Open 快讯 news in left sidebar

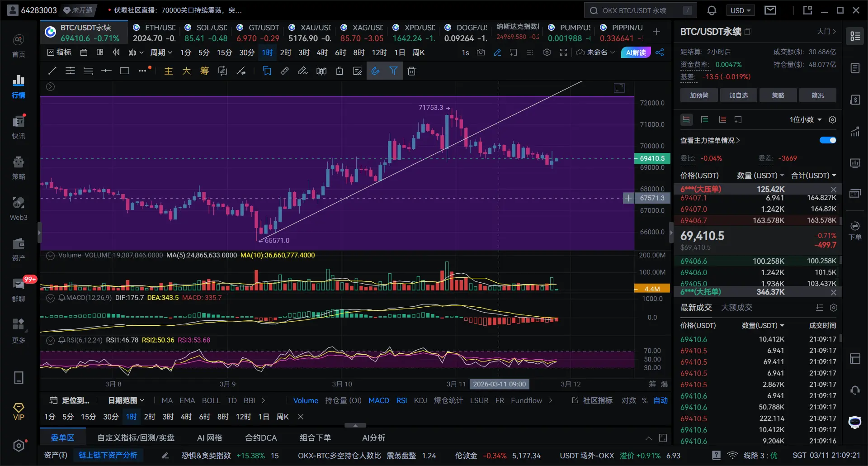click(x=19, y=127)
